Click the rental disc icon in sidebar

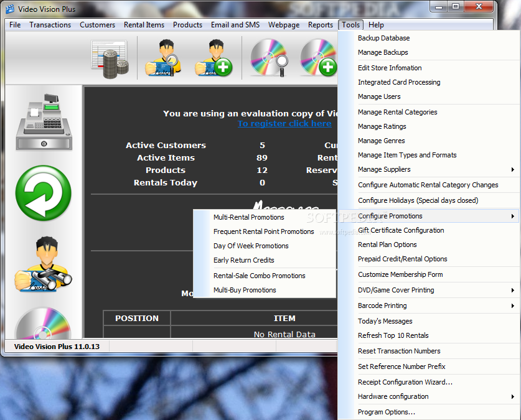43,323
